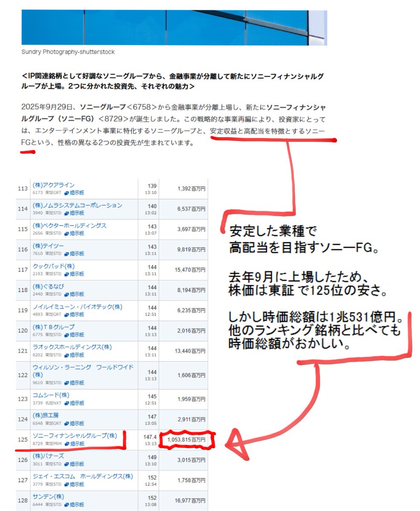This screenshot has width=420, height=511.
Task: Click the bold article headline about ソニーグループ
Action: point(172,81)
